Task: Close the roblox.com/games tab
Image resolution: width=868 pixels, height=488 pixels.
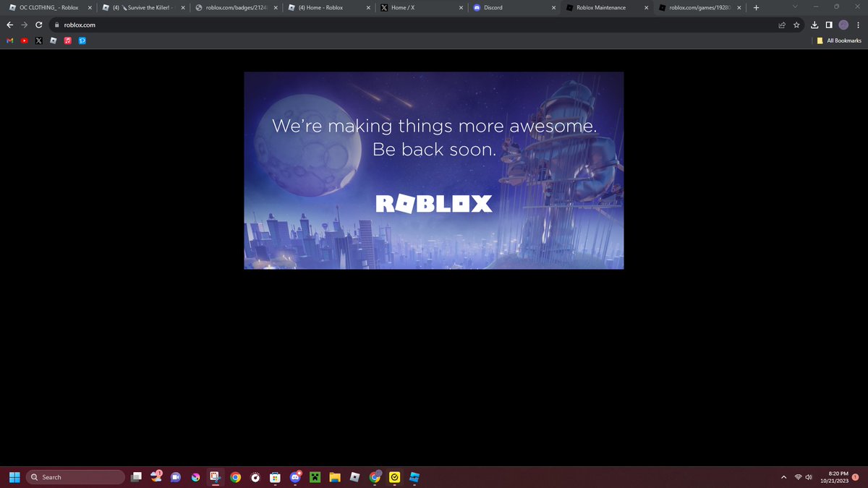Action: click(739, 8)
